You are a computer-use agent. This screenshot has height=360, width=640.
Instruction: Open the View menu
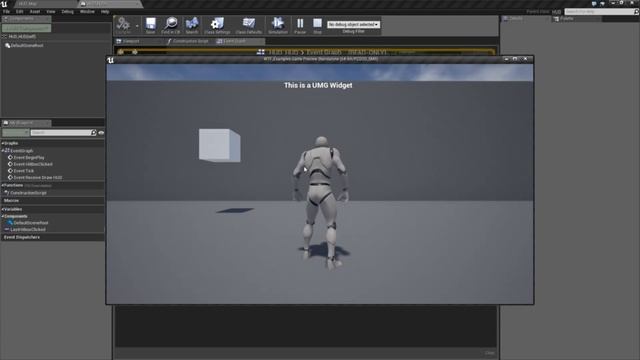[x=51, y=11]
